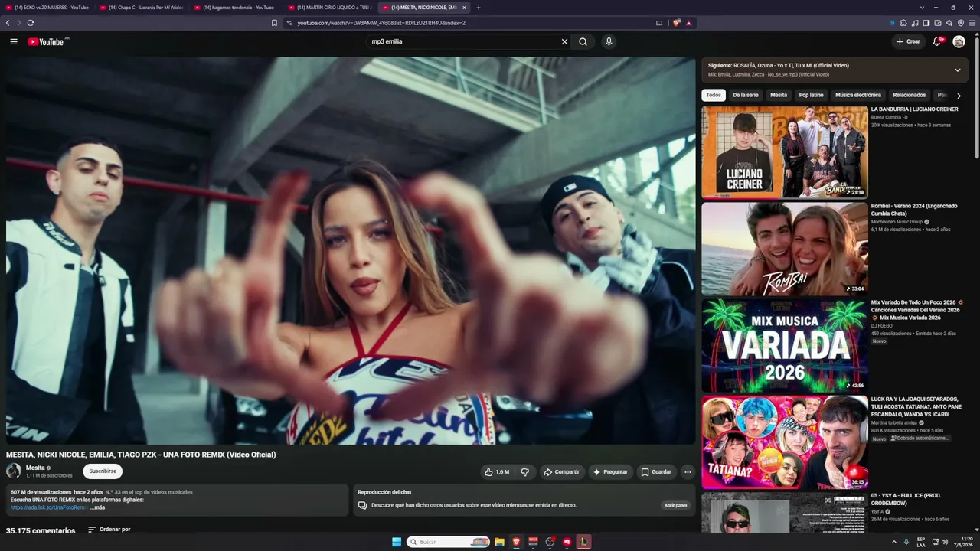
Task: Expand the description with '...más'
Action: 97,507
